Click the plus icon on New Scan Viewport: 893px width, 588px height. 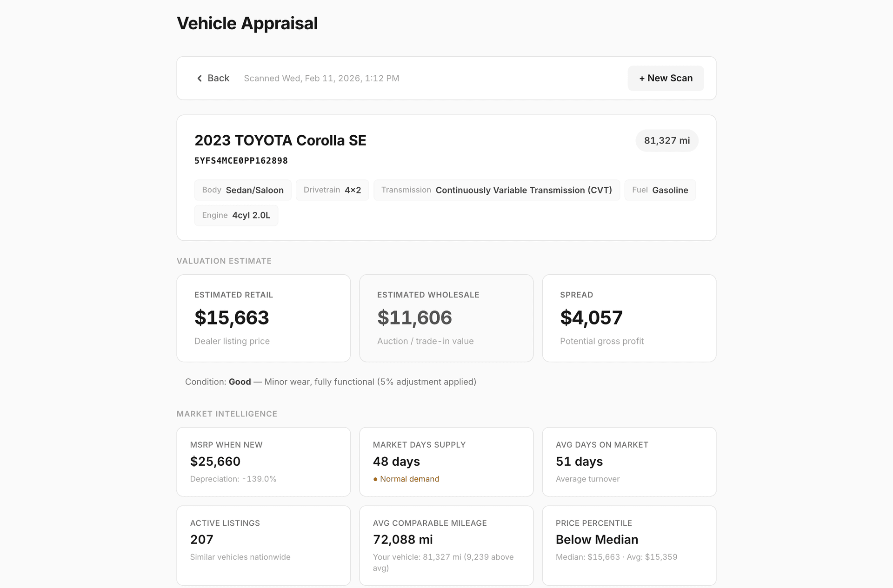click(x=642, y=78)
